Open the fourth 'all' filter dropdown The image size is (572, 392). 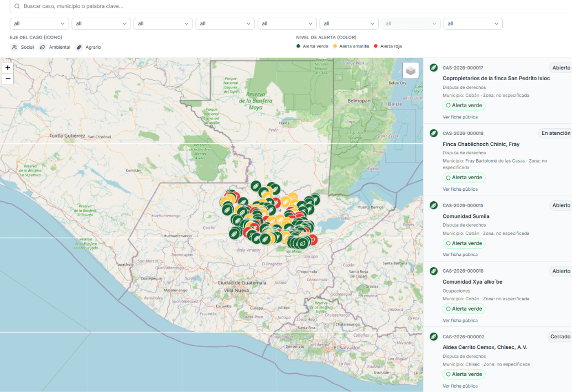point(225,24)
